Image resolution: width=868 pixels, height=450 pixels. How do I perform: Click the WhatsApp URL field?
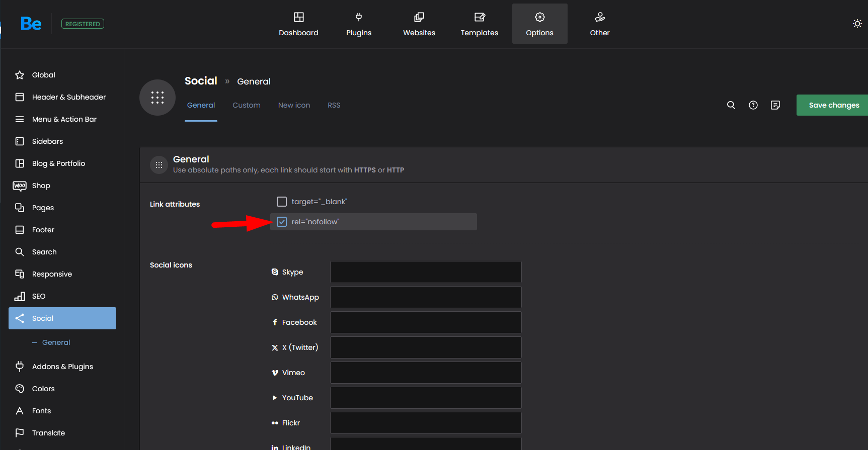(x=426, y=297)
